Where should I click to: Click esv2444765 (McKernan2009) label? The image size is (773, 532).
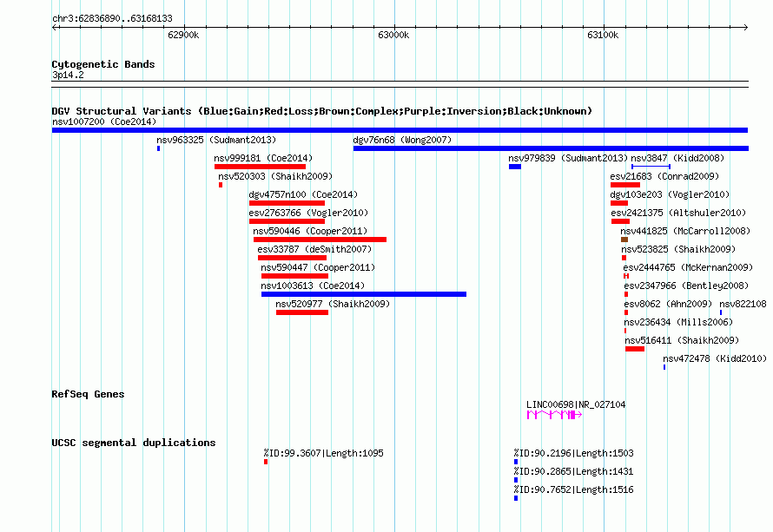pos(688,267)
